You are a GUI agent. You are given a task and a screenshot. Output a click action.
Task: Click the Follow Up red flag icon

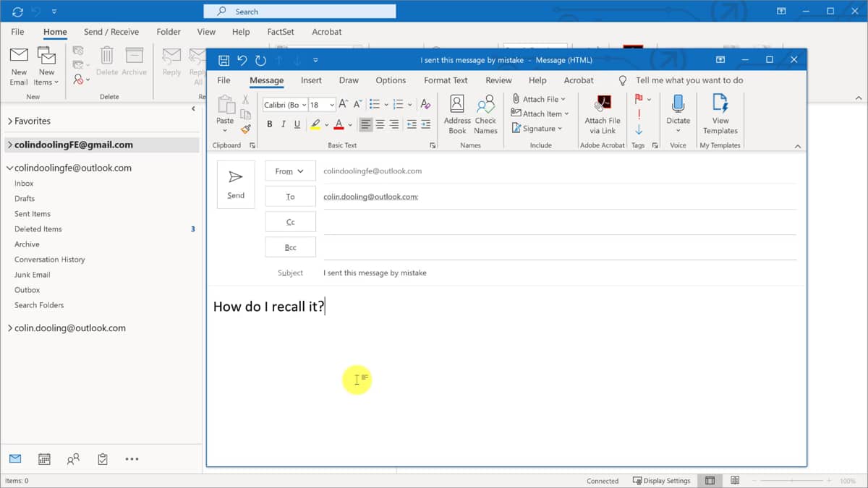pos(639,99)
